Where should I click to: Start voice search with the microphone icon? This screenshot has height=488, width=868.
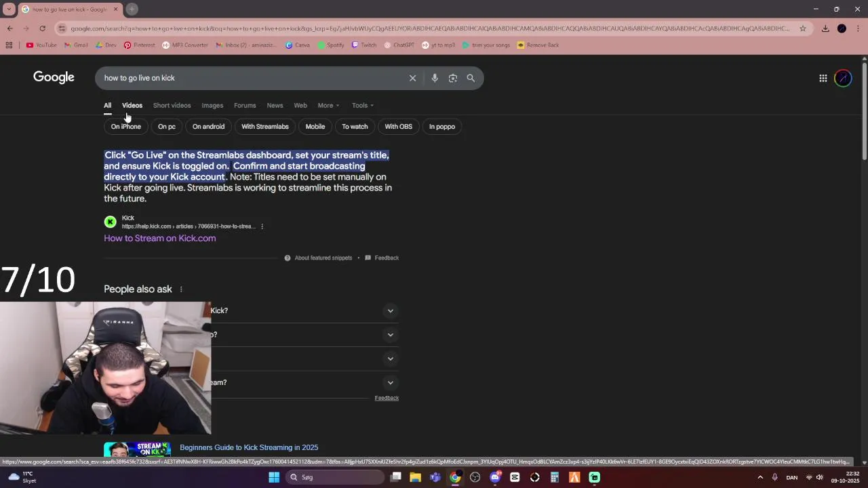(x=435, y=78)
